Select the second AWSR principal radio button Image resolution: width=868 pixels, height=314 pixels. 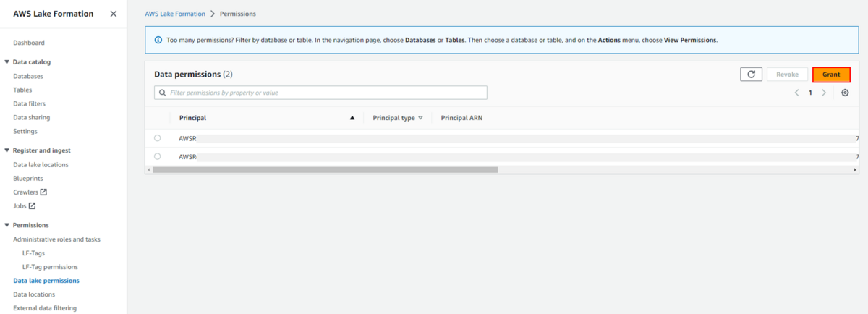coord(158,156)
